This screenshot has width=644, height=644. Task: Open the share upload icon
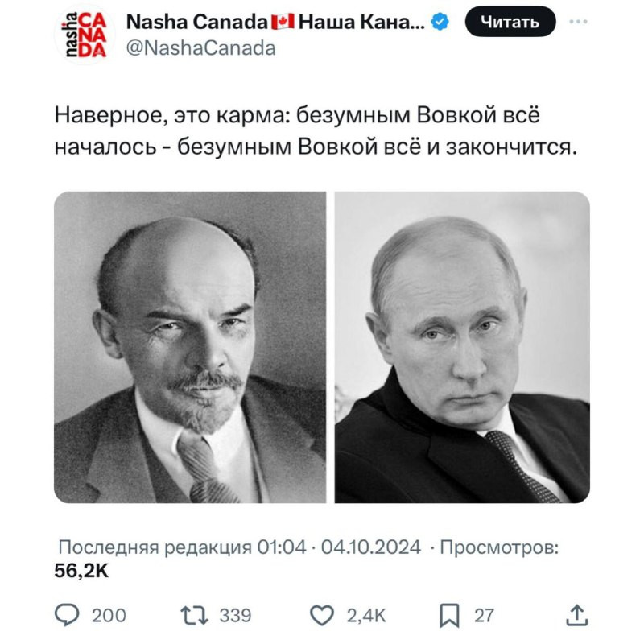point(577,615)
